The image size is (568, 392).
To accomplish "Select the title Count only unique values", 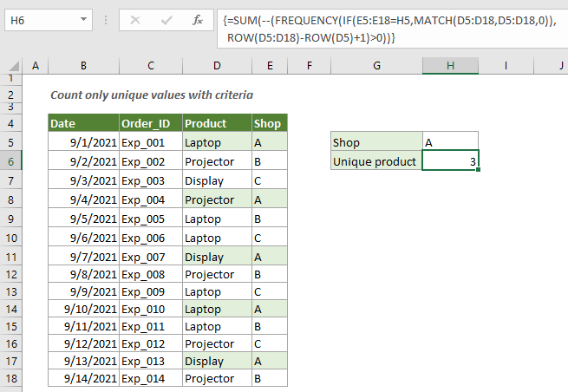I will (x=152, y=95).
